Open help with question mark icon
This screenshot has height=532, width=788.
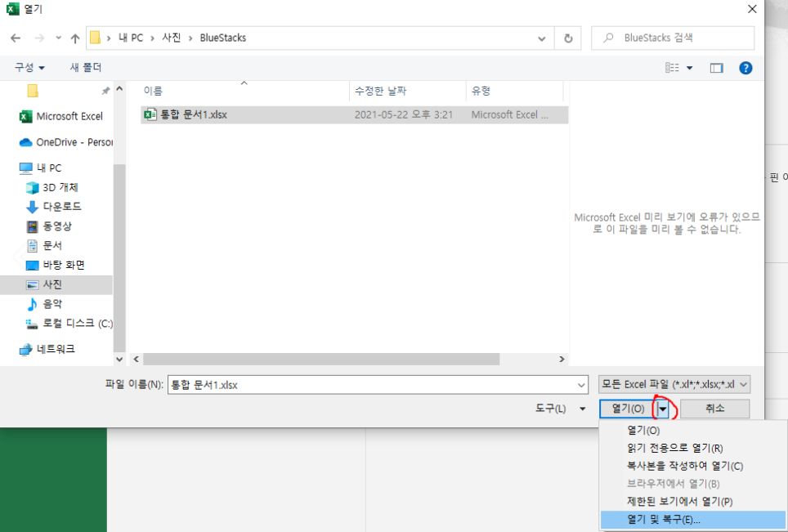pyautogui.click(x=745, y=68)
